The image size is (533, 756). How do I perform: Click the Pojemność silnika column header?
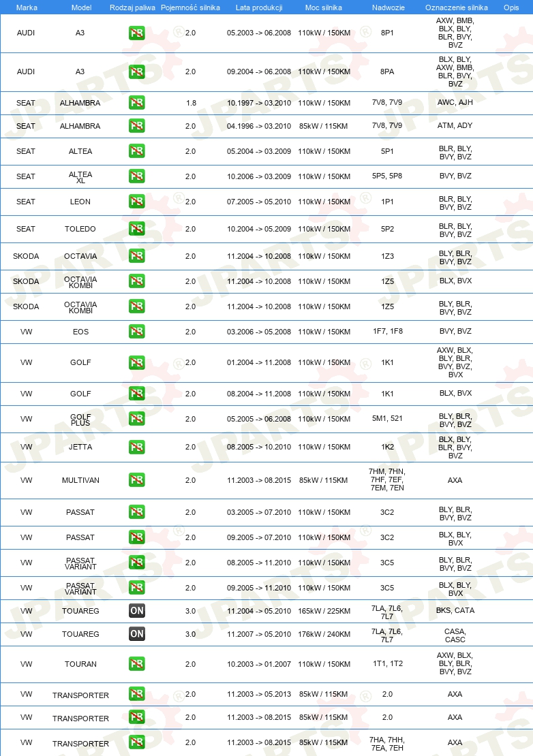[191, 7]
